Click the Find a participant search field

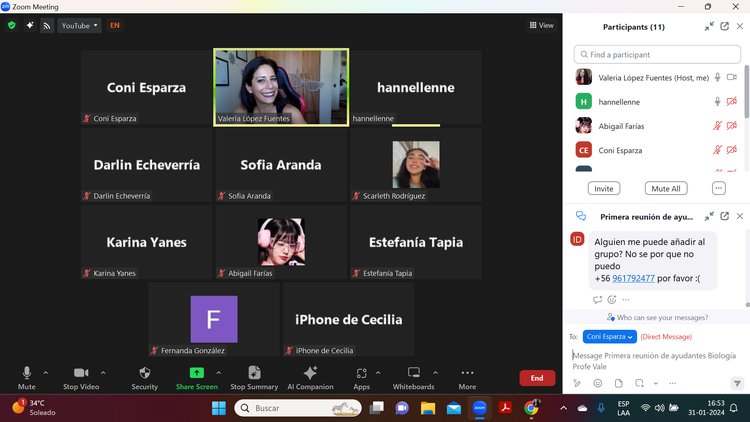tap(657, 54)
